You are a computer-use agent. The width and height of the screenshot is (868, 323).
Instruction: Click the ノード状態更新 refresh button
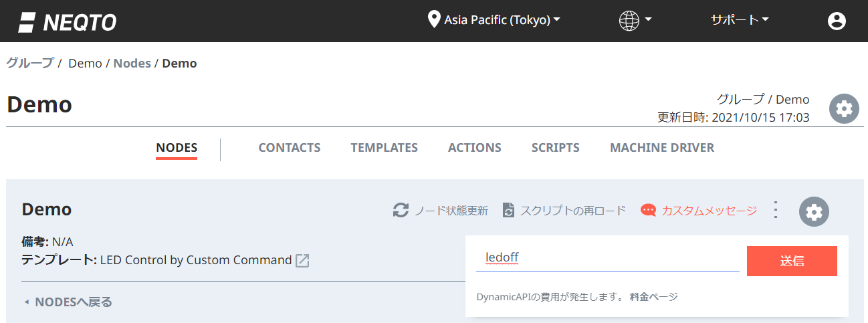pos(440,211)
